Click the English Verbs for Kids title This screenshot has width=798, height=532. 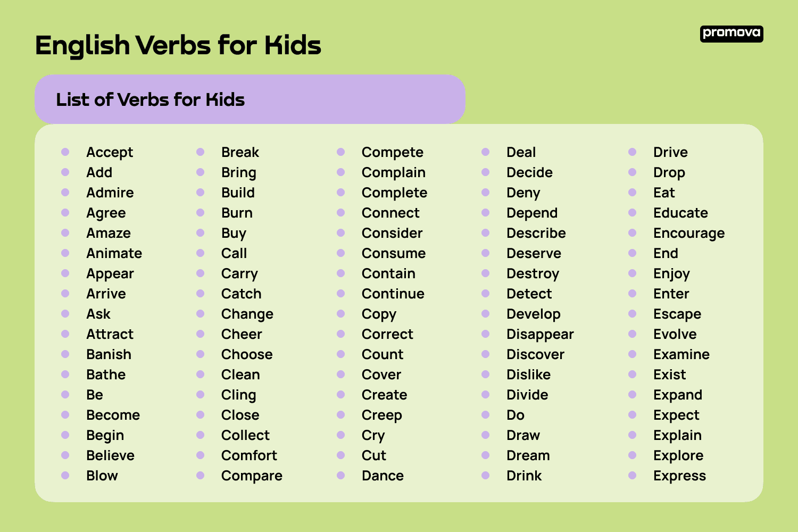click(178, 45)
